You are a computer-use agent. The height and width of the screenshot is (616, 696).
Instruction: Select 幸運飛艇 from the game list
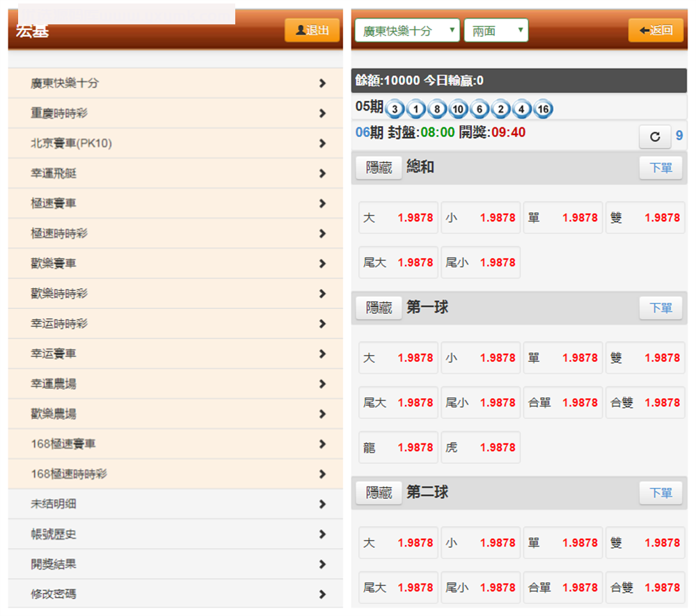(175, 173)
